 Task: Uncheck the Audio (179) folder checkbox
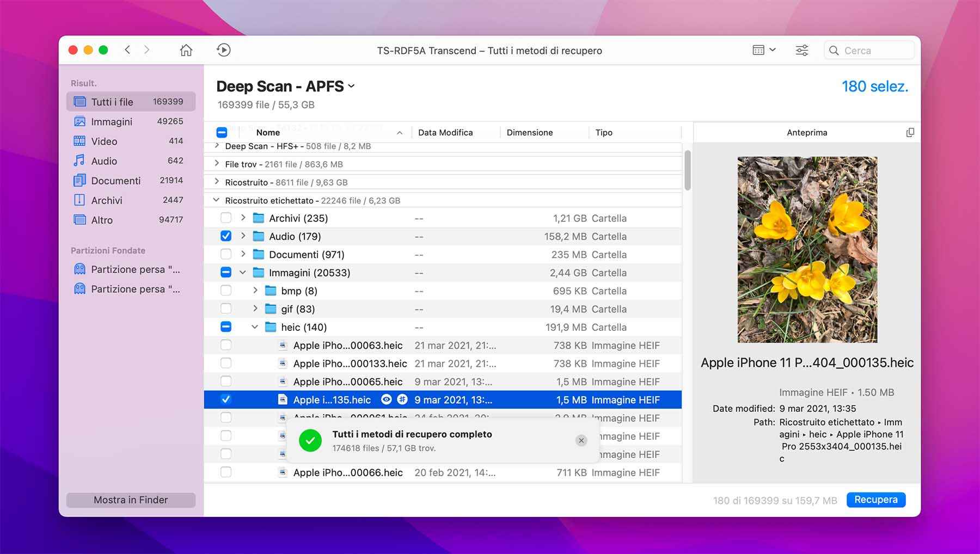pyautogui.click(x=226, y=236)
